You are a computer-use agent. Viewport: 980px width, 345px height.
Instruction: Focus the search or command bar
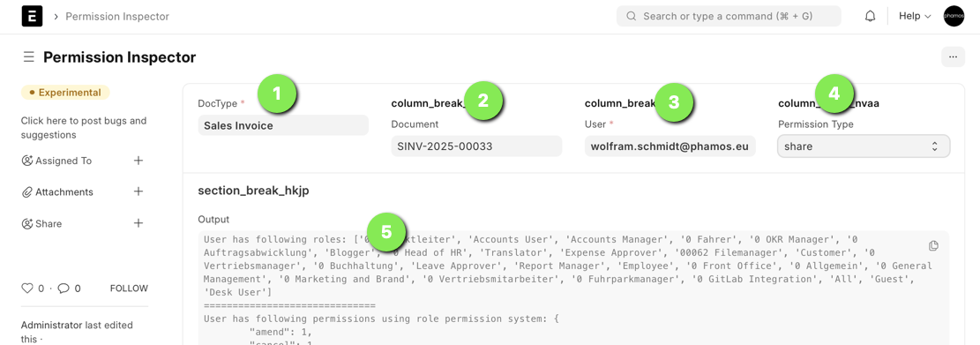(x=729, y=16)
